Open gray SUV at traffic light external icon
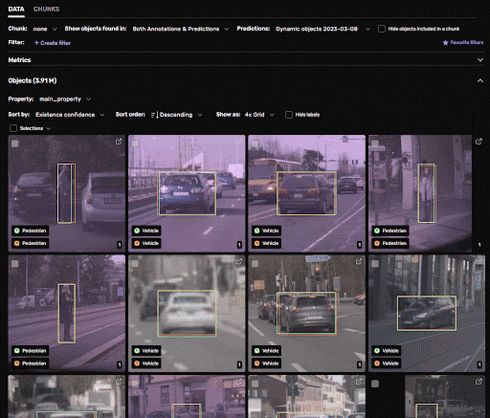This screenshot has height=418, width=490. tap(359, 262)
